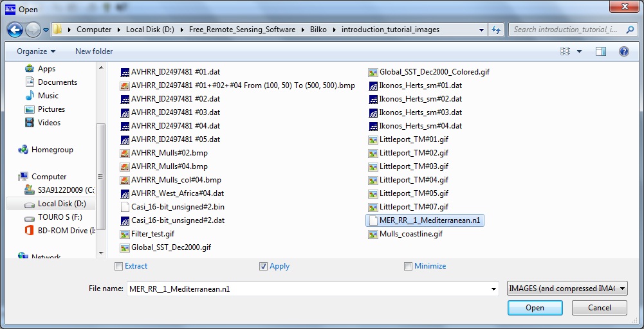Screen dimensions: 644x329
Task: Select the AVHRR_ID2497481 #05.dat file icon
Action: point(125,139)
